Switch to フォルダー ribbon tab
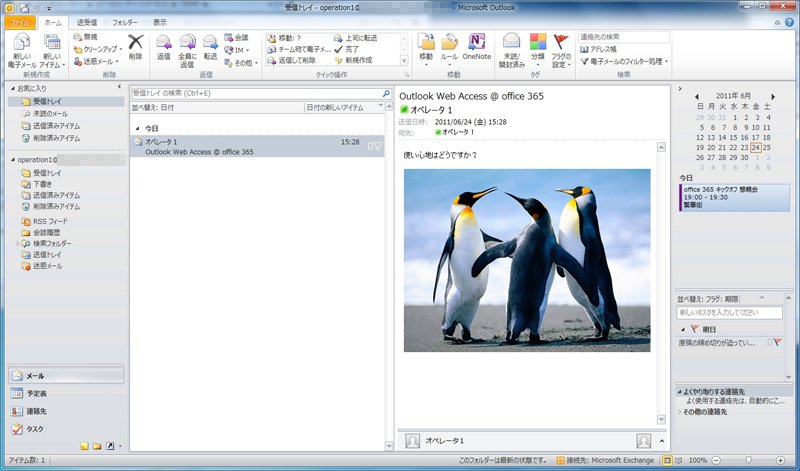 point(124,22)
